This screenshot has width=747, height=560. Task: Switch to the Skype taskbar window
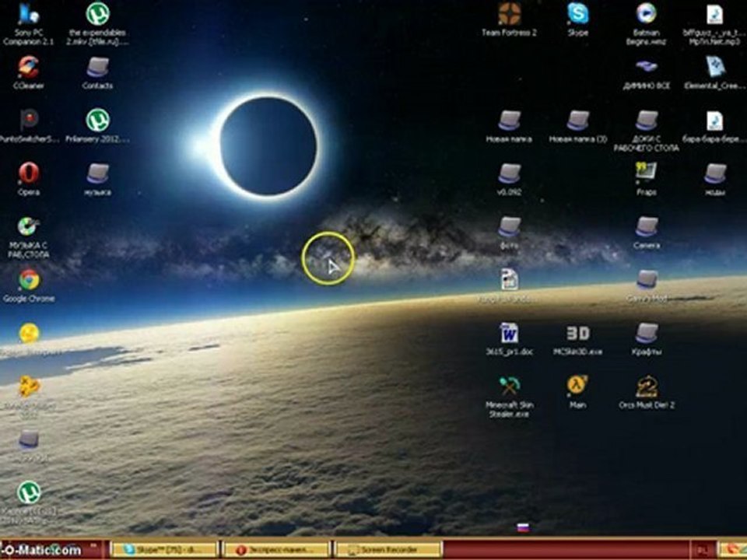pos(163,550)
